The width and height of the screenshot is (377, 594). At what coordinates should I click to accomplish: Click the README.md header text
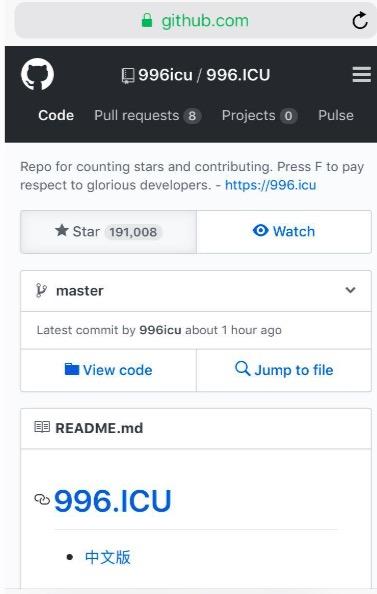click(x=99, y=428)
